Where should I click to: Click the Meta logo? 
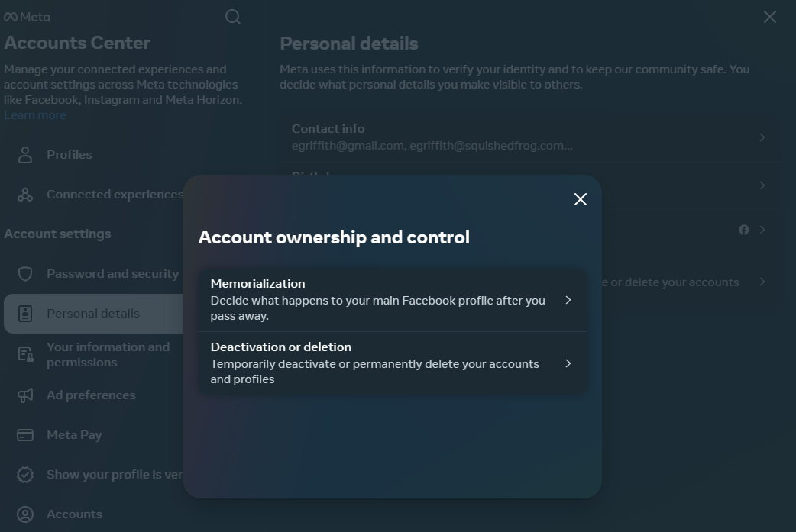tap(27, 17)
